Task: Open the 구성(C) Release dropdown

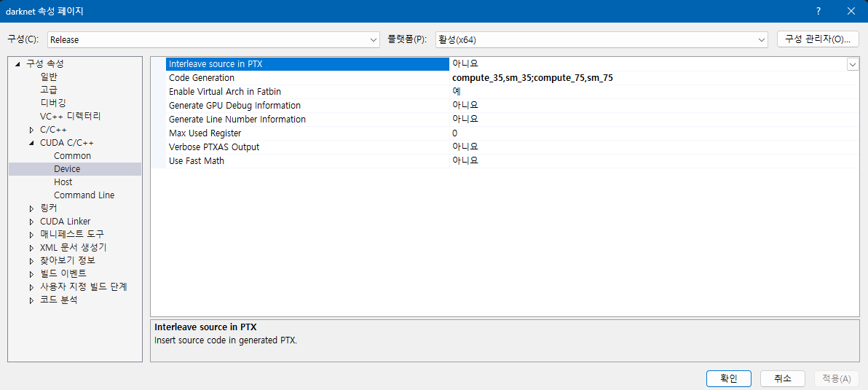Action: [213, 39]
